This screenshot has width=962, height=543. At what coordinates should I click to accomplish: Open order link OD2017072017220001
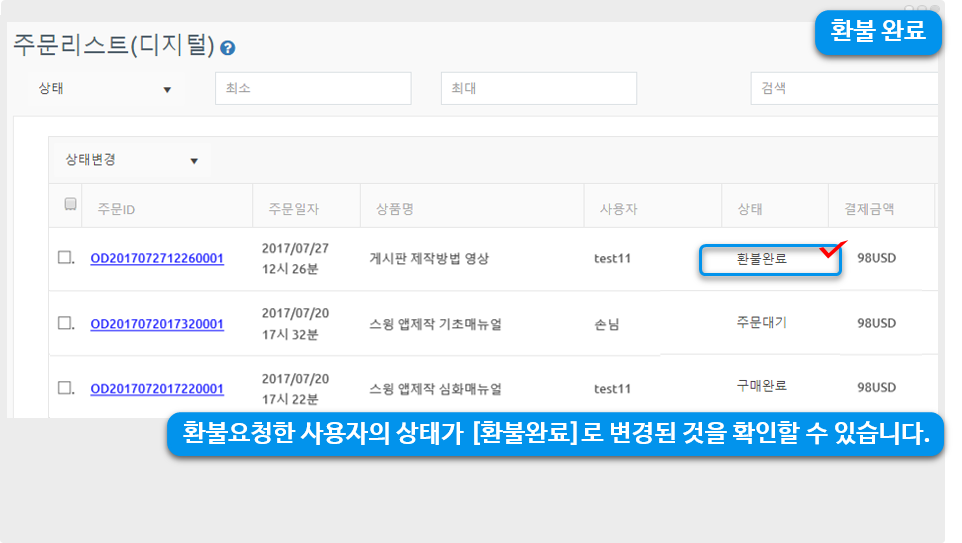[157, 389]
